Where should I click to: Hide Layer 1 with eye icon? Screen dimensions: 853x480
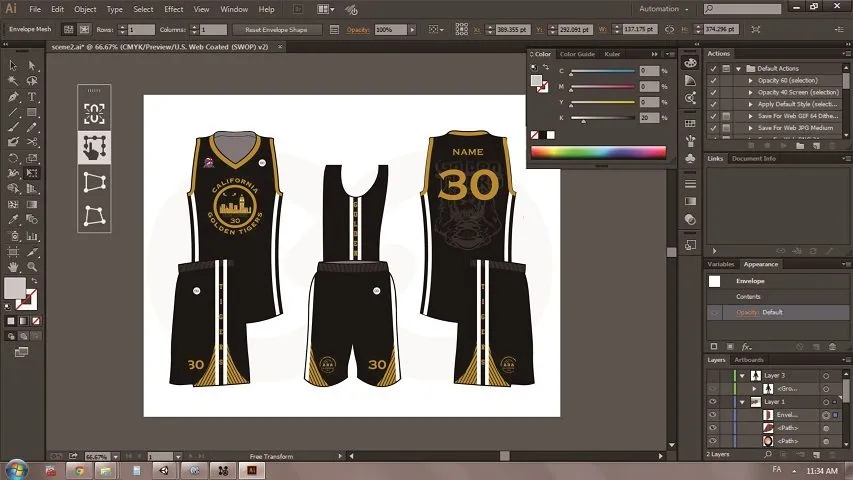click(x=713, y=402)
